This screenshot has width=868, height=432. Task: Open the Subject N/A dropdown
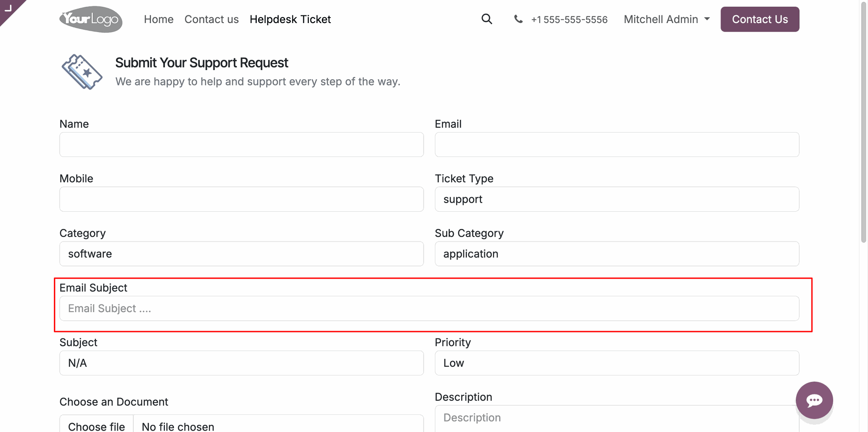click(241, 363)
